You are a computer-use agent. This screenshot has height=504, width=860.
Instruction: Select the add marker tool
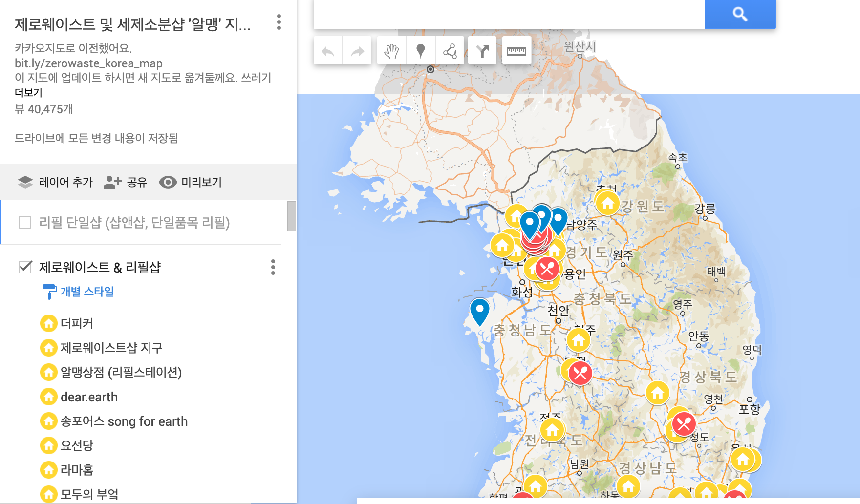click(x=420, y=51)
